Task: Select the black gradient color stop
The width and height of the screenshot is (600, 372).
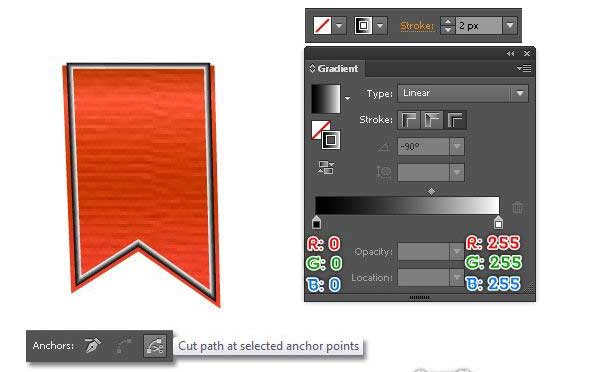Action: coord(316,222)
